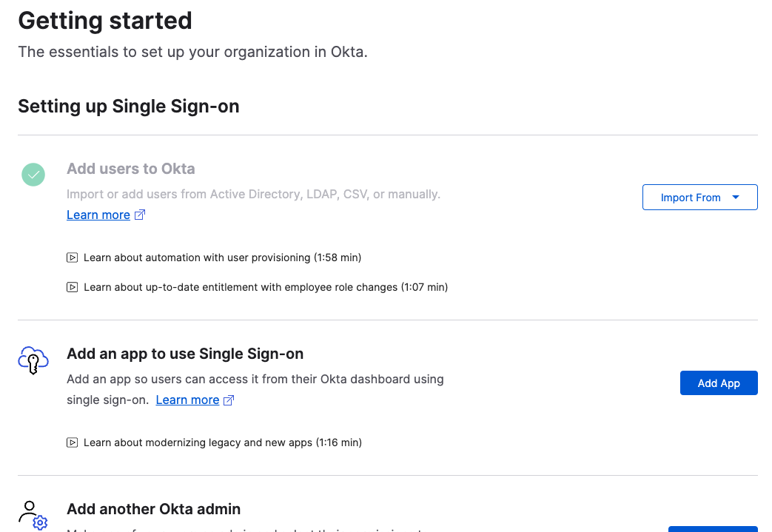Open modernizing legacy and new apps video link
772x532 pixels.
pos(223,442)
